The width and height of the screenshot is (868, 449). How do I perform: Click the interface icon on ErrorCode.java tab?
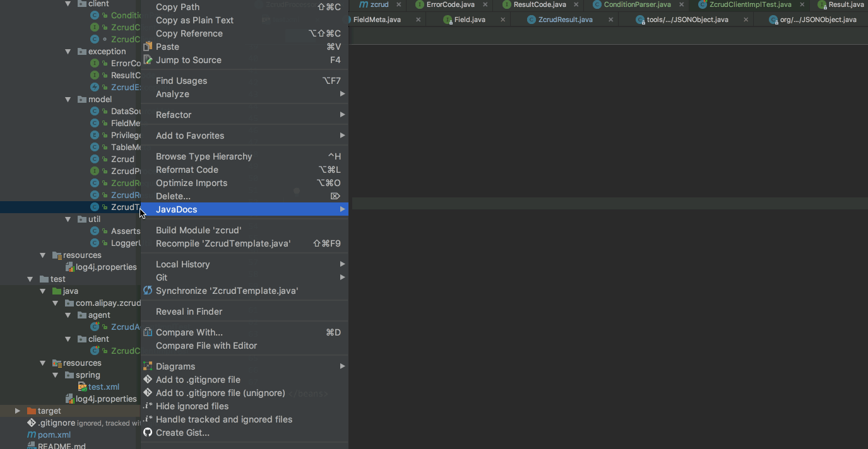pos(420,4)
